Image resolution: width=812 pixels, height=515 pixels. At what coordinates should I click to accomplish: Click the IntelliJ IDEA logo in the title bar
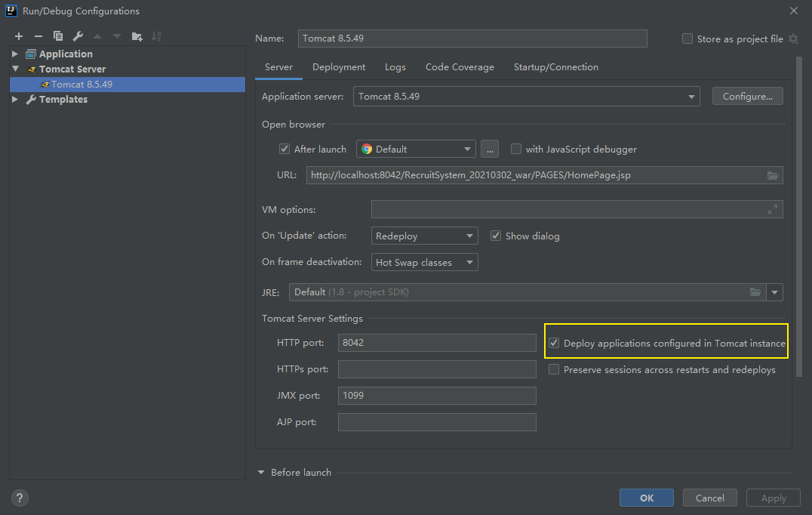[x=11, y=11]
